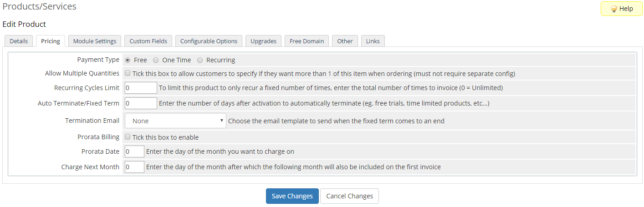
Task: Enable Allow Multiple Quantities checkbox
Action: [x=128, y=73]
